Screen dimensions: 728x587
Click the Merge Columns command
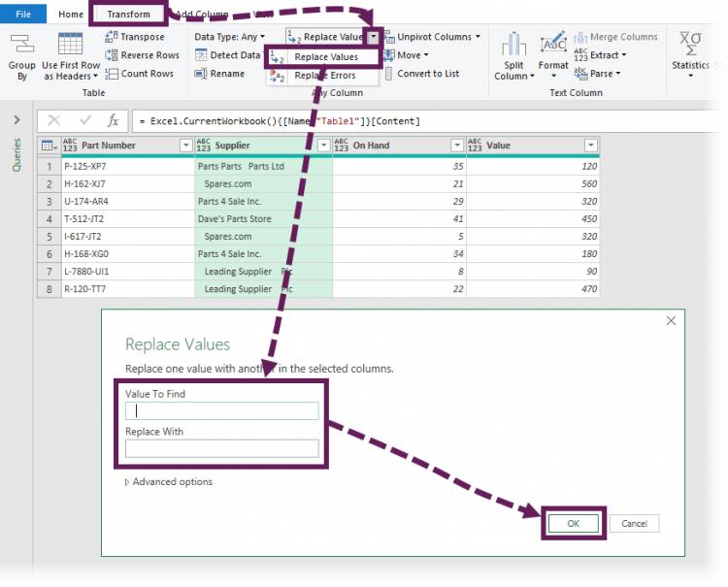click(616, 37)
